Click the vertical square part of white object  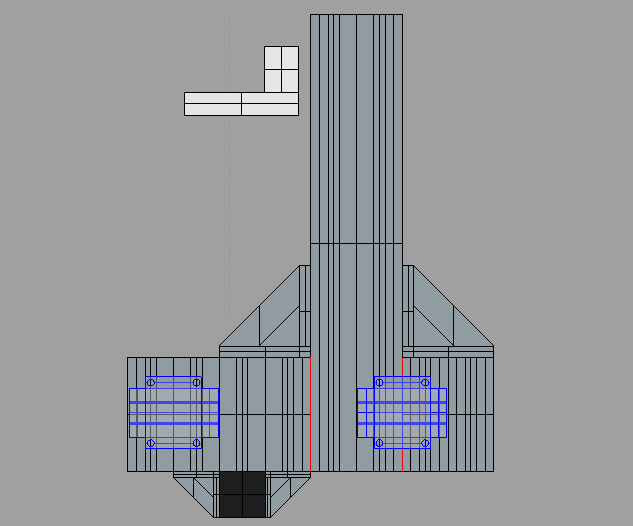pos(281,68)
